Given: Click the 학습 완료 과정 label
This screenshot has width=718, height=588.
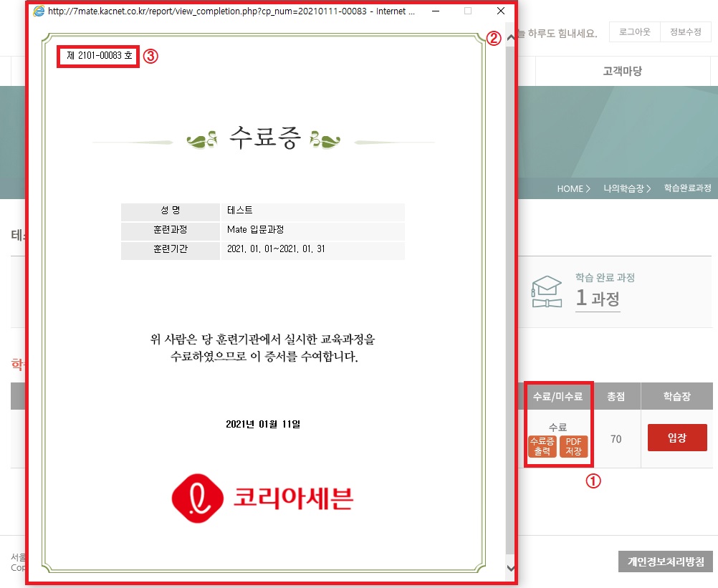Looking at the screenshot, I should click(x=605, y=277).
